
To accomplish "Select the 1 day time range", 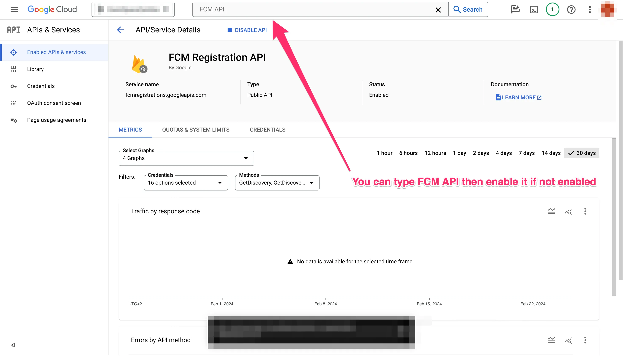I will pyautogui.click(x=459, y=153).
